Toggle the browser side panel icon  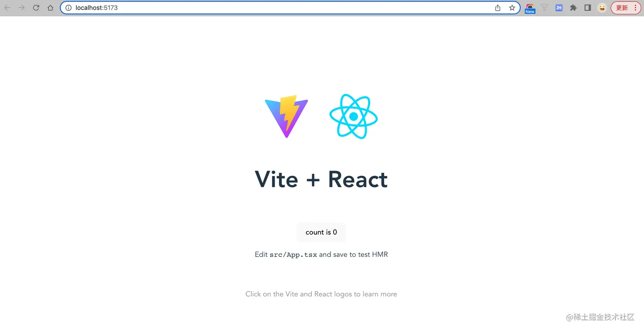[588, 8]
